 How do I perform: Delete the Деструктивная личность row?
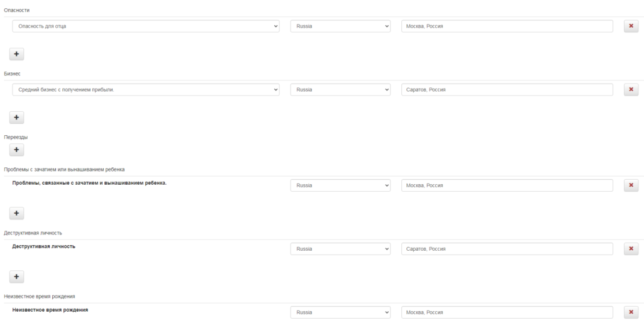(631, 249)
